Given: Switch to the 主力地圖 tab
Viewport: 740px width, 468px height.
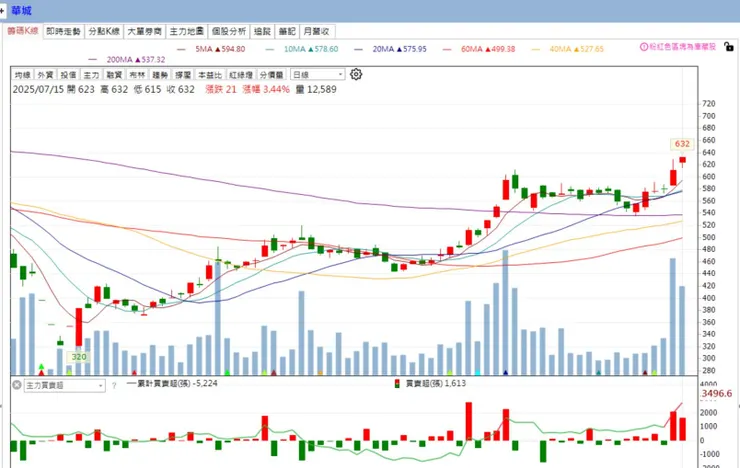Looking at the screenshot, I should pos(186,31).
